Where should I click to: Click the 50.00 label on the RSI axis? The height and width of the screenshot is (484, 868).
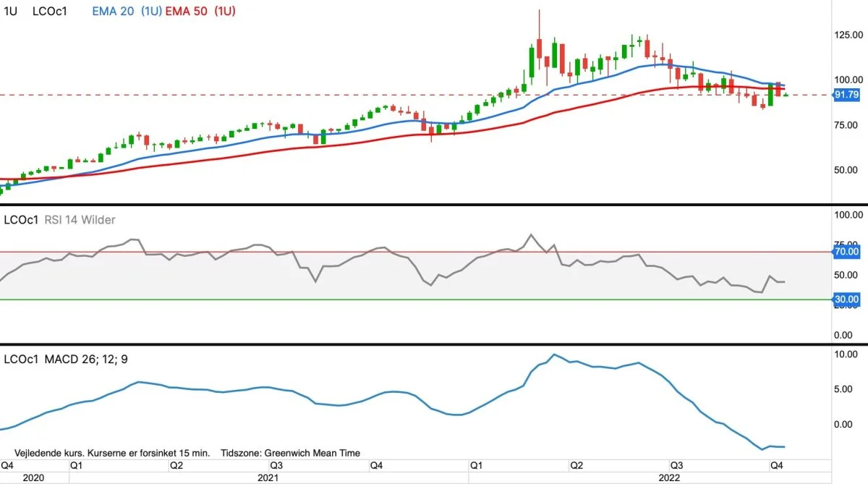[846, 275]
